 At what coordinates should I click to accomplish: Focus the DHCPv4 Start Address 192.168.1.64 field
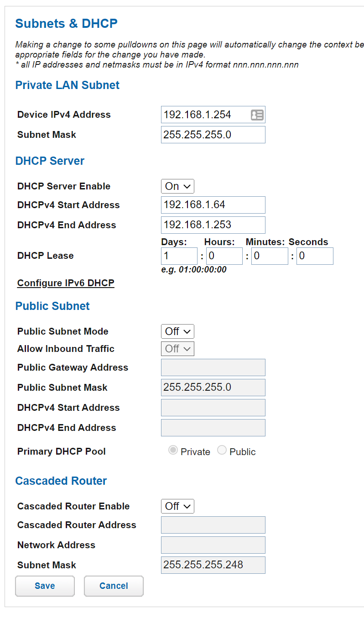tap(213, 205)
